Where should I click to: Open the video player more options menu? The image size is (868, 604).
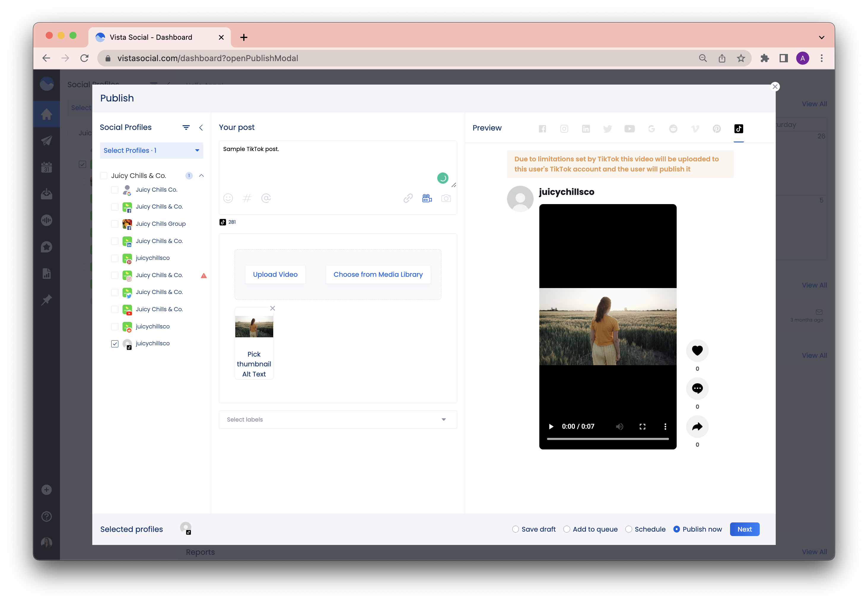665,426
